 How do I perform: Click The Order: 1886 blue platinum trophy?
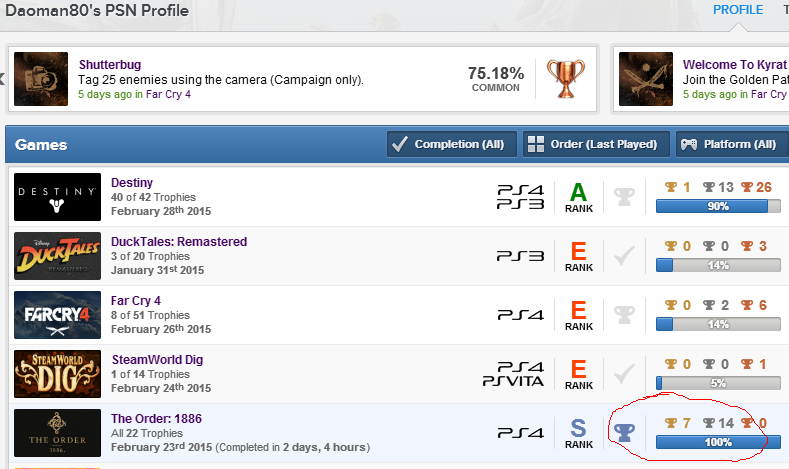click(624, 431)
